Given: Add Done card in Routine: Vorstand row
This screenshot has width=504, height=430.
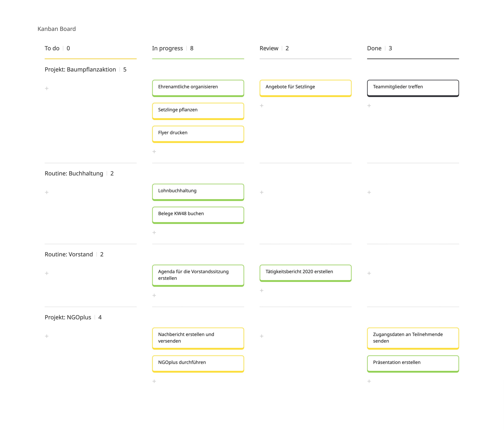Looking at the screenshot, I should tap(369, 273).
